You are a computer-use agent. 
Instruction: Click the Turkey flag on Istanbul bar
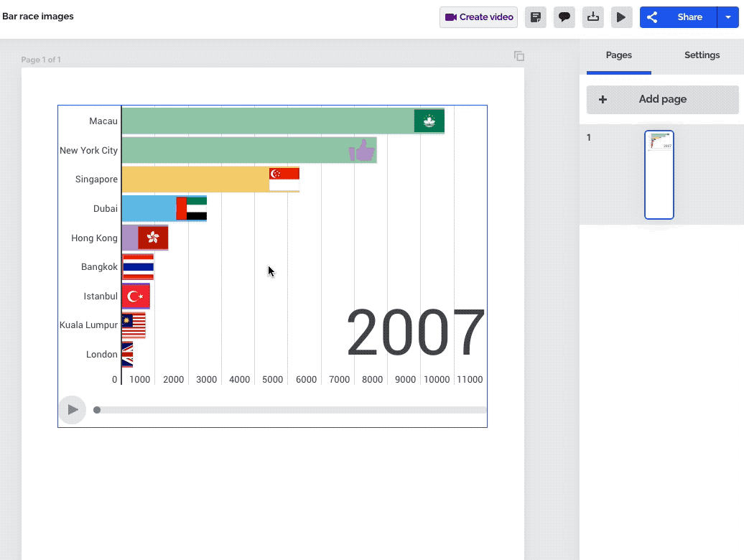pyautogui.click(x=135, y=296)
